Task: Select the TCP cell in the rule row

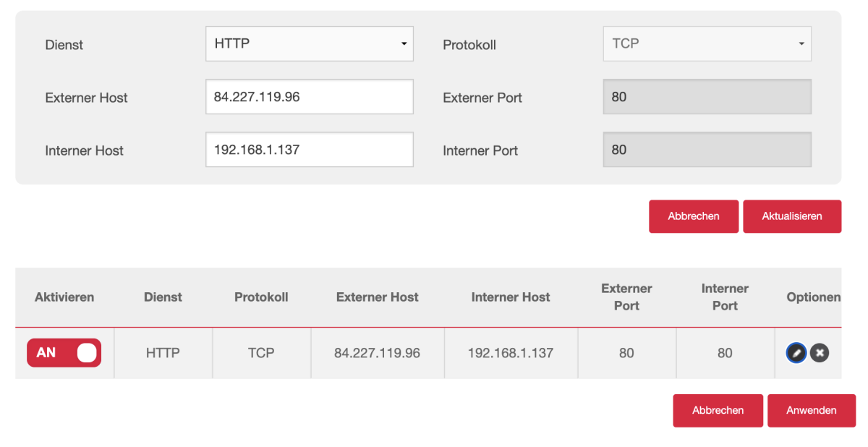Action: pos(261,353)
